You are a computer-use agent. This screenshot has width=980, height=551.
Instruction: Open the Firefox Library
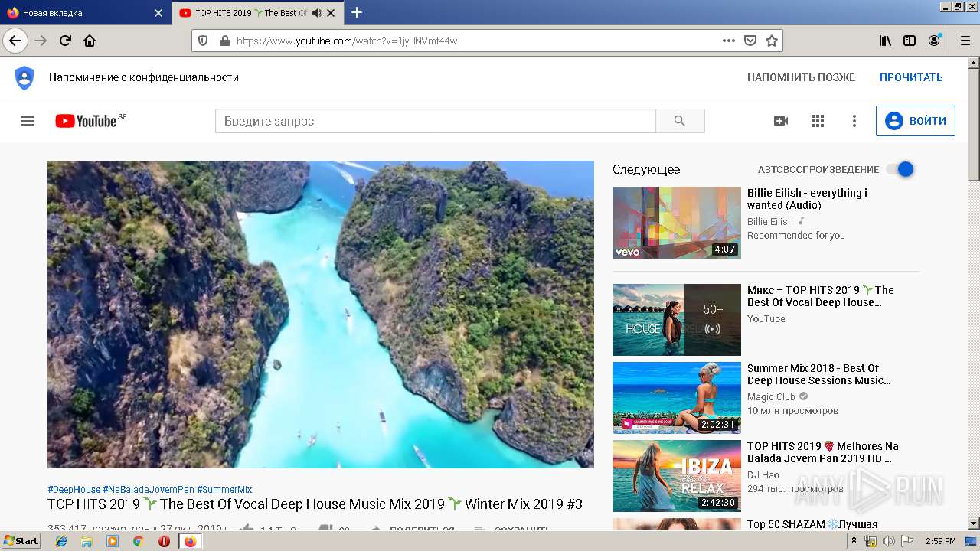[x=885, y=41]
